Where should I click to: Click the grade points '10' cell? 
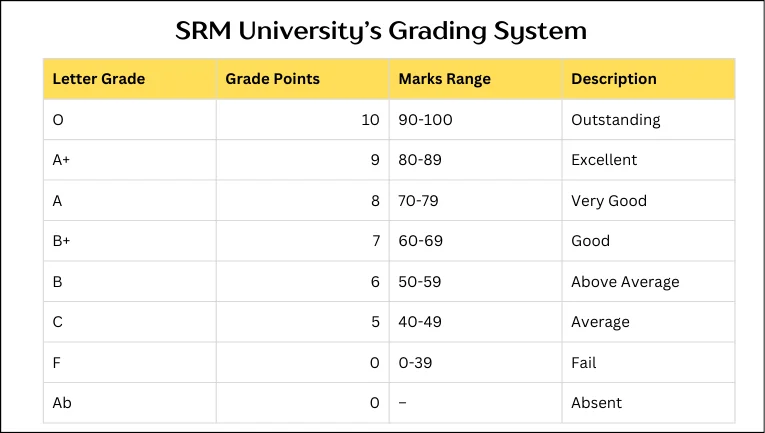370,120
